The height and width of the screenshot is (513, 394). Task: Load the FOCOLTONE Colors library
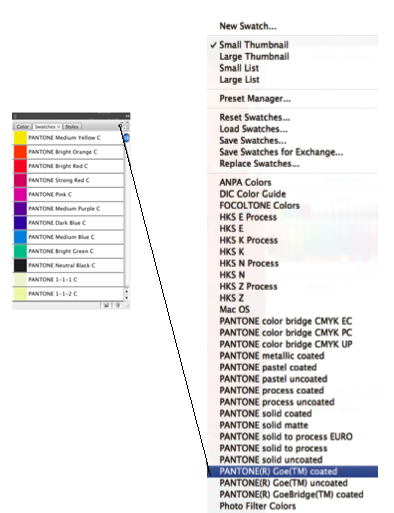[x=259, y=206]
